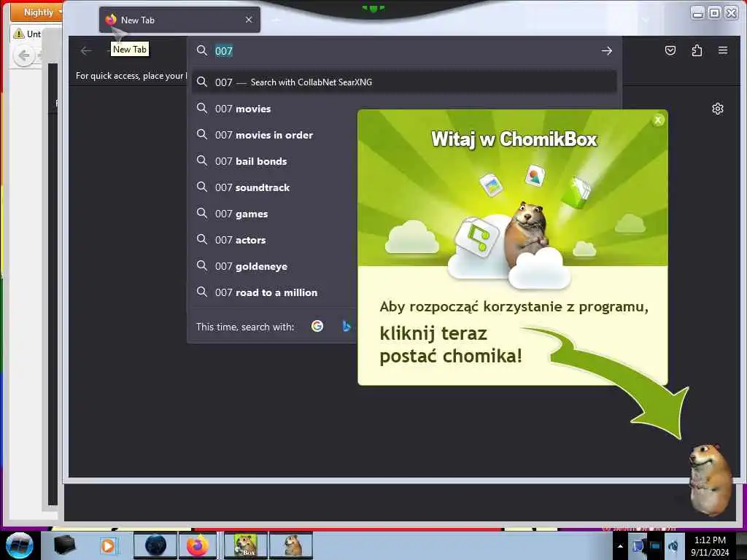Open the Nightly globe taskbar icon
Viewport: 747px width, 560px height.
pos(155,545)
